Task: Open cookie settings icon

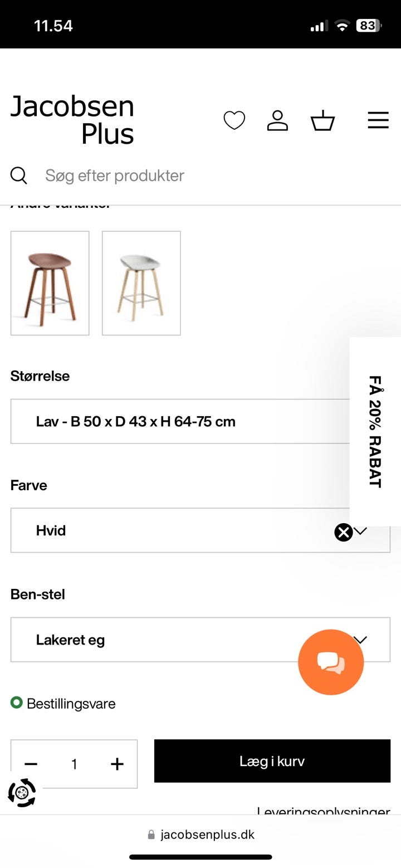Action: [x=22, y=792]
